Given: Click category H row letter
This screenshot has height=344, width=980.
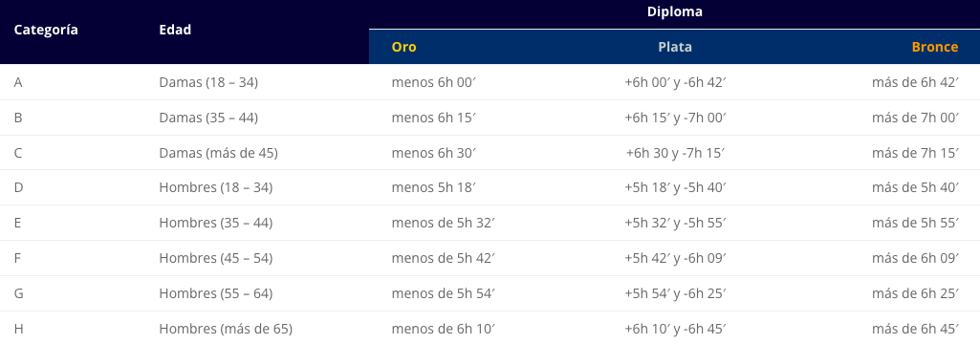Looking at the screenshot, I should (x=18, y=329).
